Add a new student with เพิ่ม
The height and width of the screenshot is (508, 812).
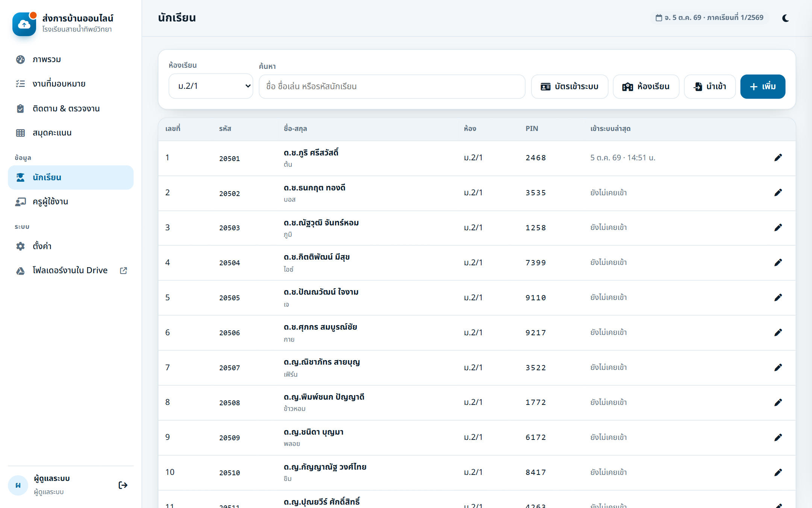point(763,87)
